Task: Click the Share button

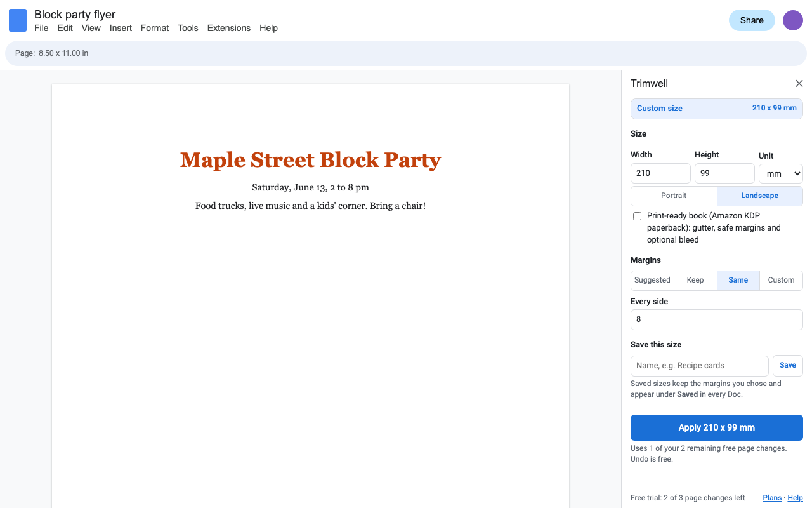Action: pos(752,20)
